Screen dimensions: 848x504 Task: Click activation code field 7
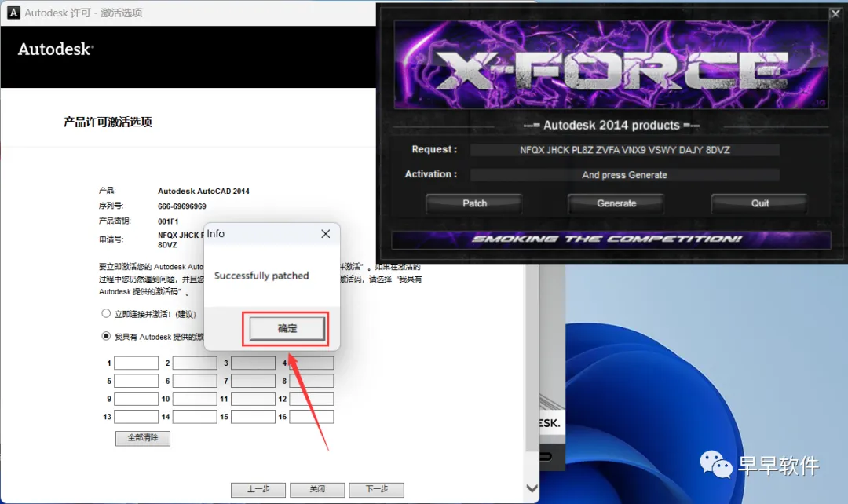pyautogui.click(x=253, y=381)
